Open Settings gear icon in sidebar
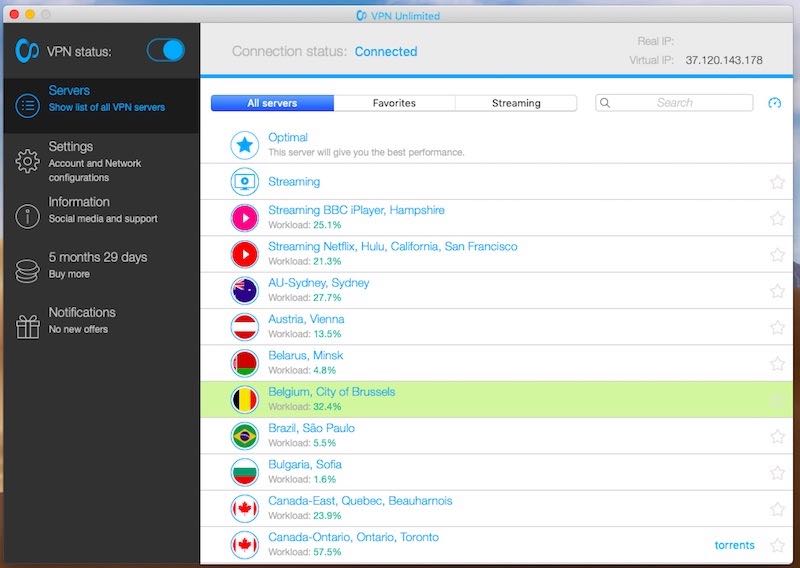800x568 pixels. 27,161
